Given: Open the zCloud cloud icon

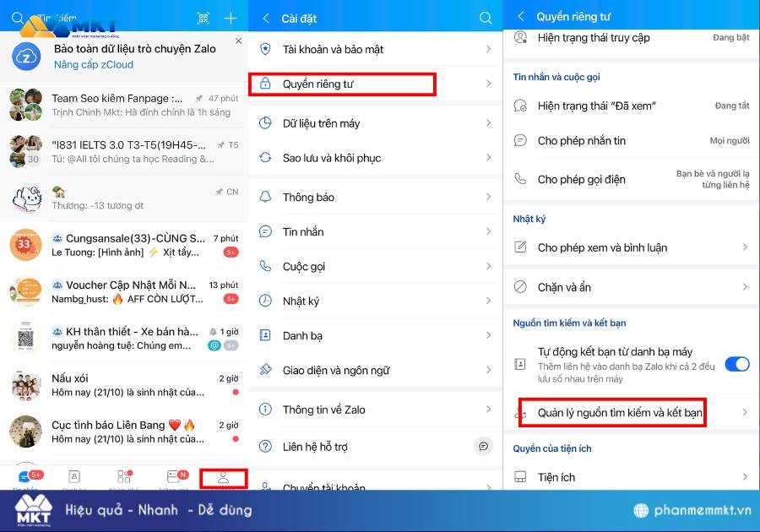Looking at the screenshot, I should pyautogui.click(x=26, y=57).
